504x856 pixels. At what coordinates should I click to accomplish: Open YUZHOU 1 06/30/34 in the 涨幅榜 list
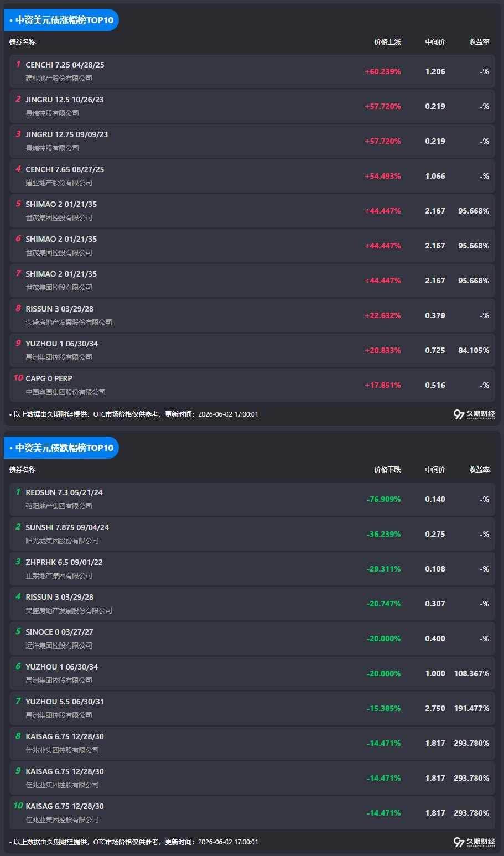(62, 344)
